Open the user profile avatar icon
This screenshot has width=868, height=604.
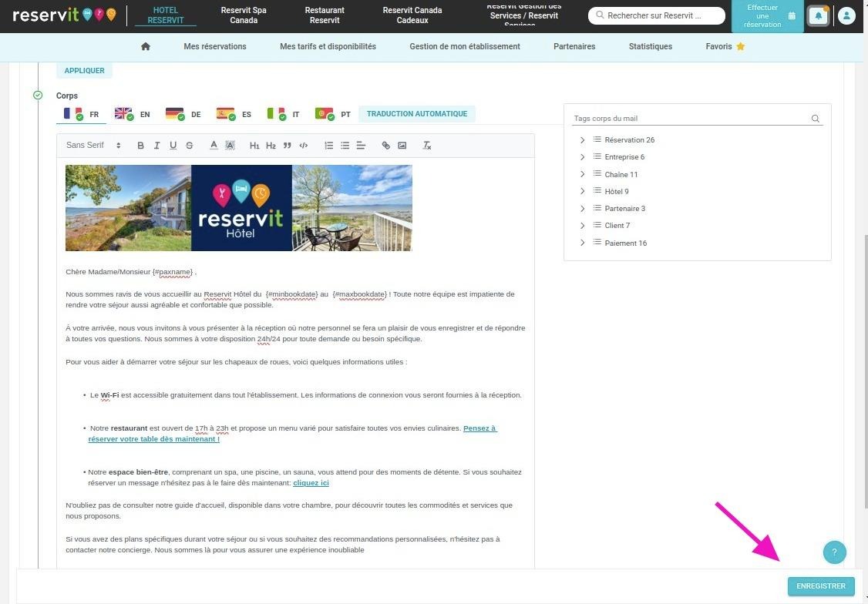[846, 16]
